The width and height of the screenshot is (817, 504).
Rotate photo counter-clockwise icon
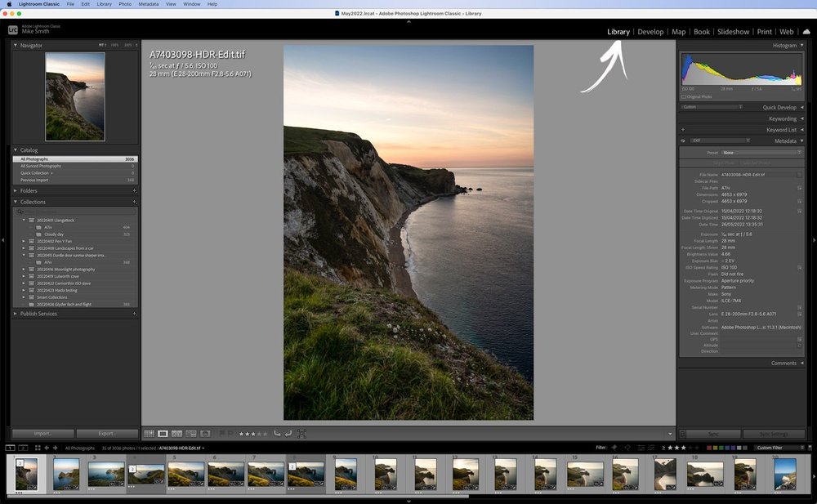pos(277,433)
